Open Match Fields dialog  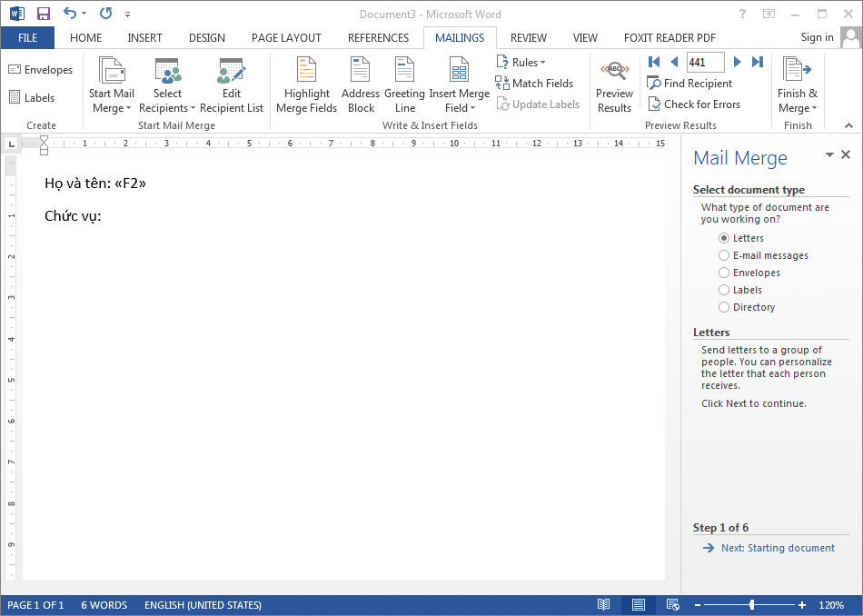click(534, 83)
